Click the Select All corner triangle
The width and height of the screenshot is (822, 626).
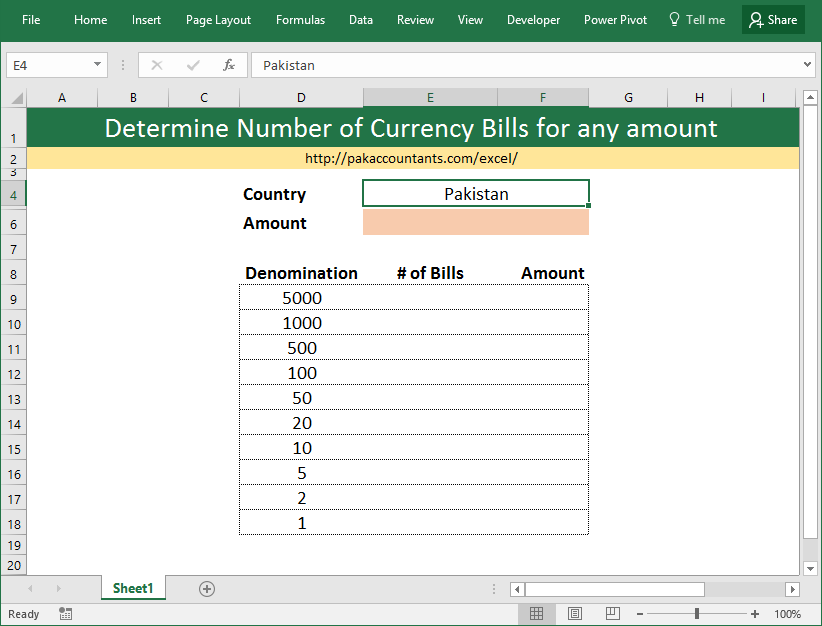17,98
